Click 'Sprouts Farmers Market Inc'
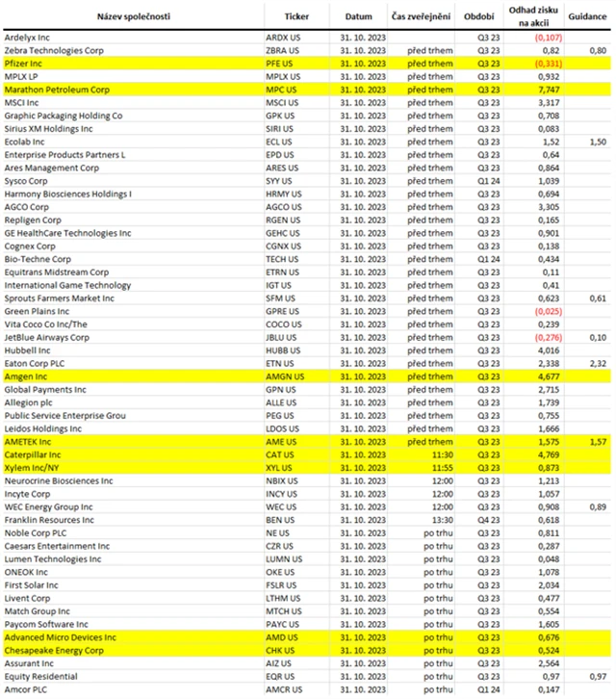The height and width of the screenshot is (699, 616). (60, 298)
